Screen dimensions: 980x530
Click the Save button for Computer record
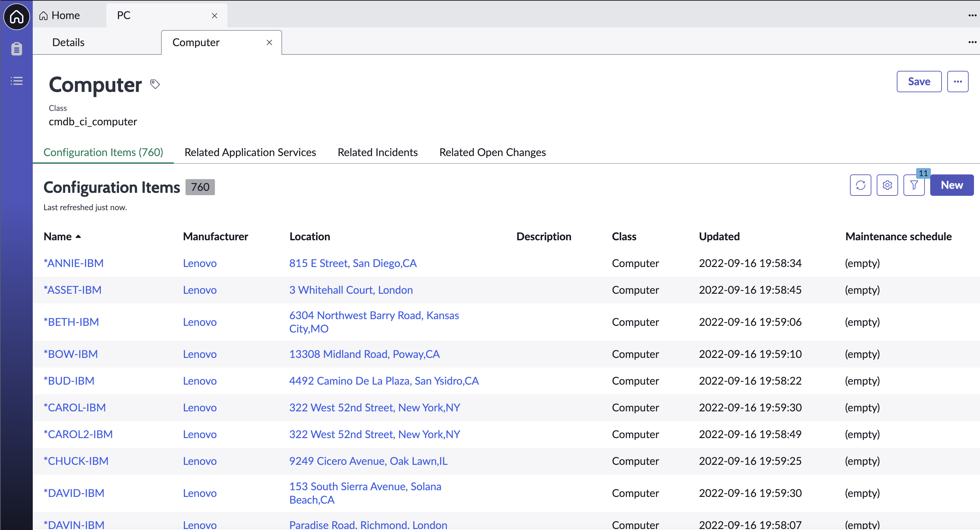(919, 81)
